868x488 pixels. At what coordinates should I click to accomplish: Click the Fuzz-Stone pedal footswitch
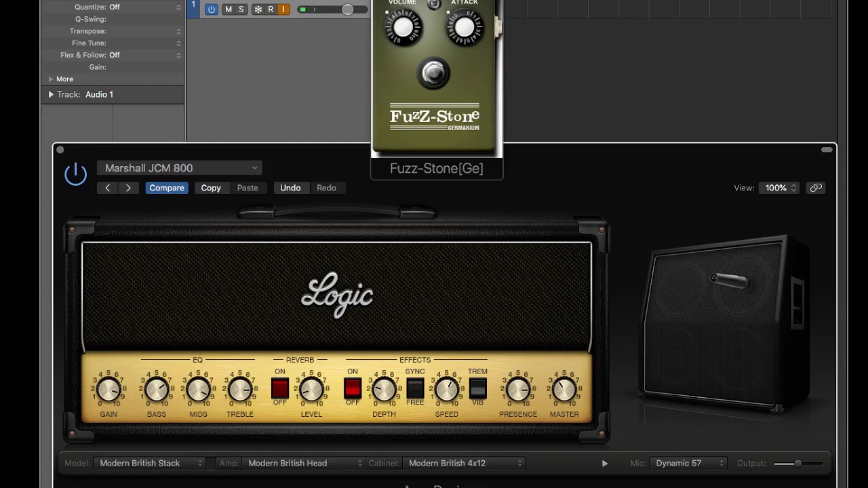(x=434, y=73)
